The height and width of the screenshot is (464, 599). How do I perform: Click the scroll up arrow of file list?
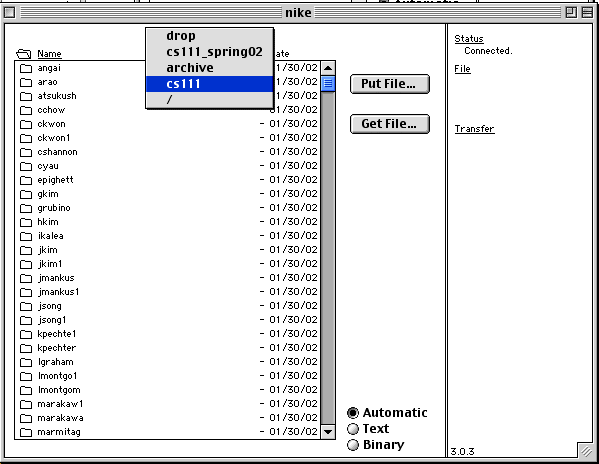pyautogui.click(x=328, y=68)
